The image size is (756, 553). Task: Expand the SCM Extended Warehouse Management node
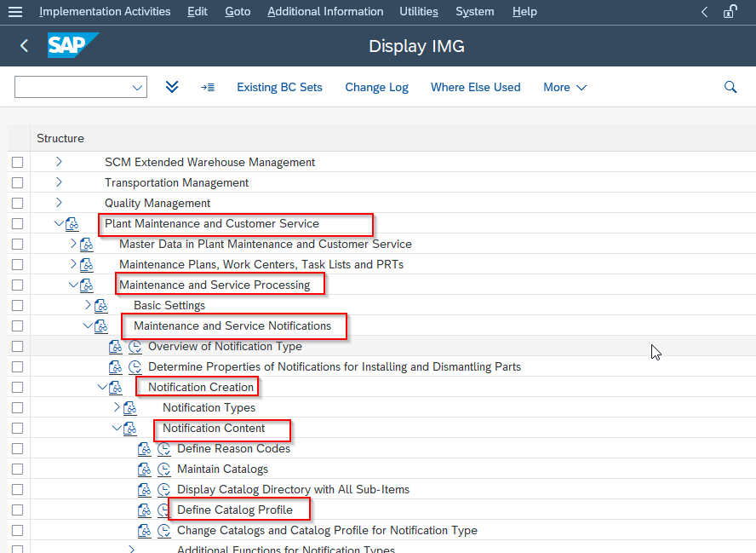pos(59,162)
